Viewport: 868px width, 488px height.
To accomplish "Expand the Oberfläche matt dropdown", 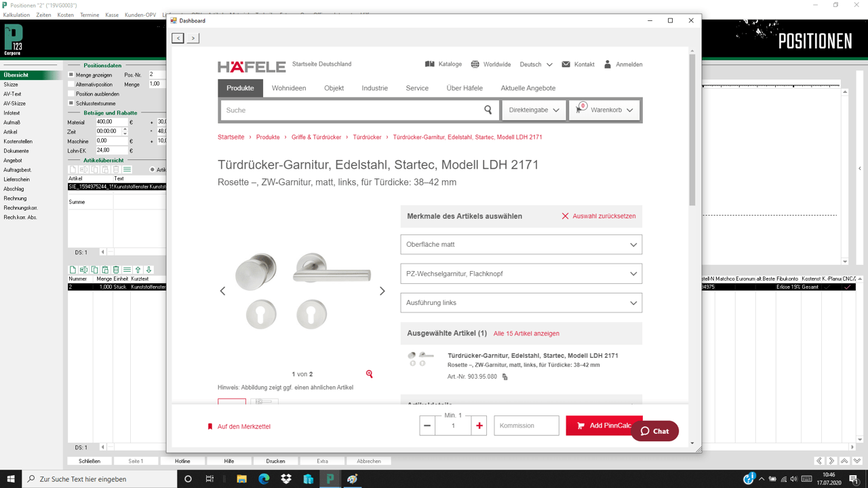I will [521, 245].
